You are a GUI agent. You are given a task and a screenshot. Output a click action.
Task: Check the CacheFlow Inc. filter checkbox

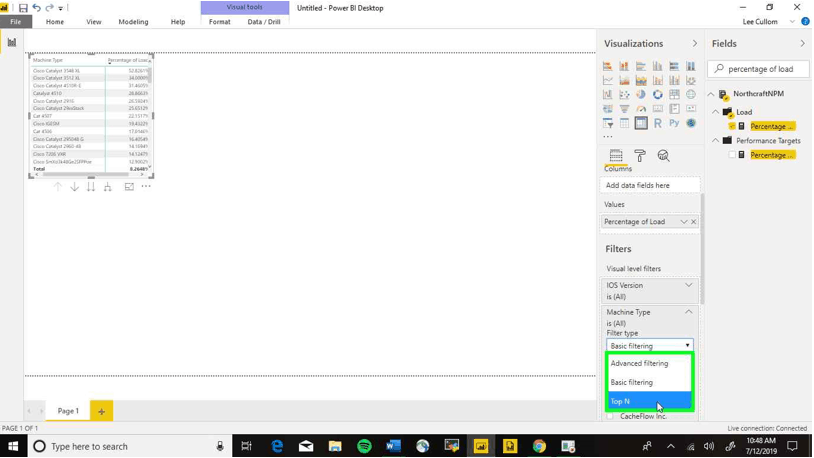(610, 416)
